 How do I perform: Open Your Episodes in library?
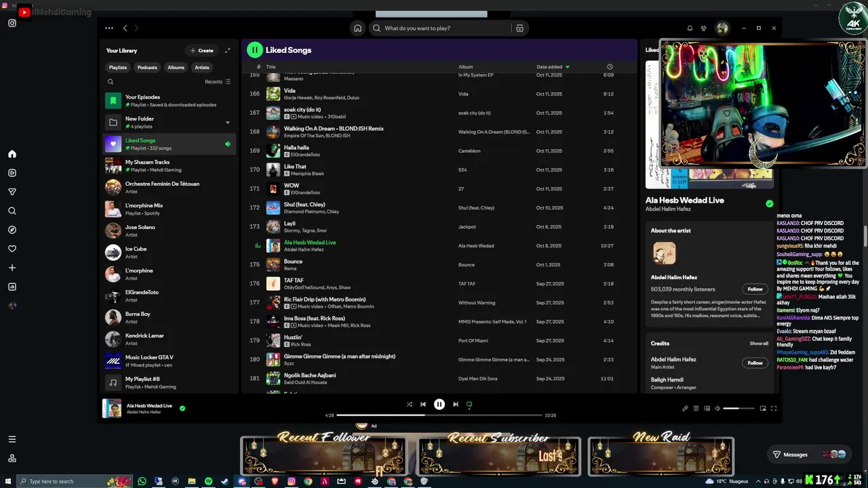pos(170,100)
